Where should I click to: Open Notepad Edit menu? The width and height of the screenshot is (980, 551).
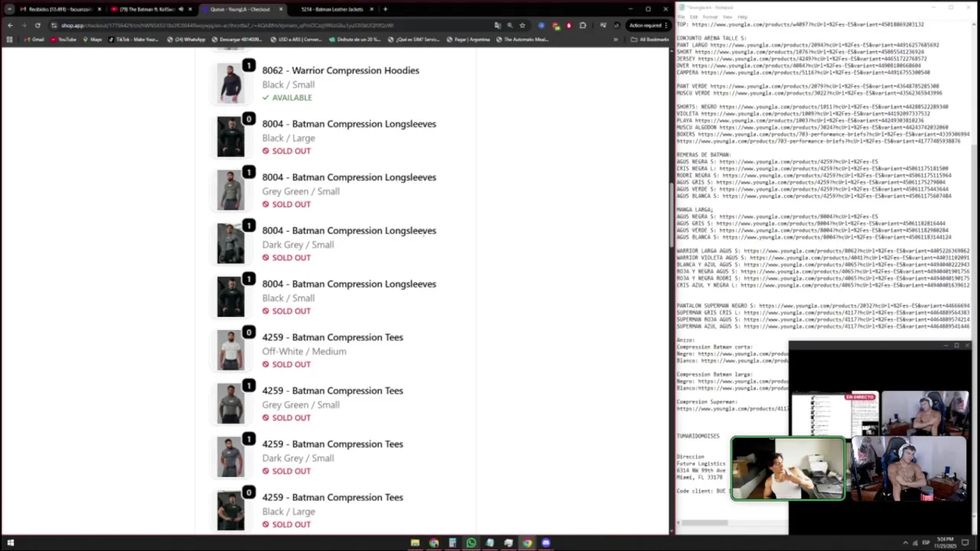tap(693, 17)
